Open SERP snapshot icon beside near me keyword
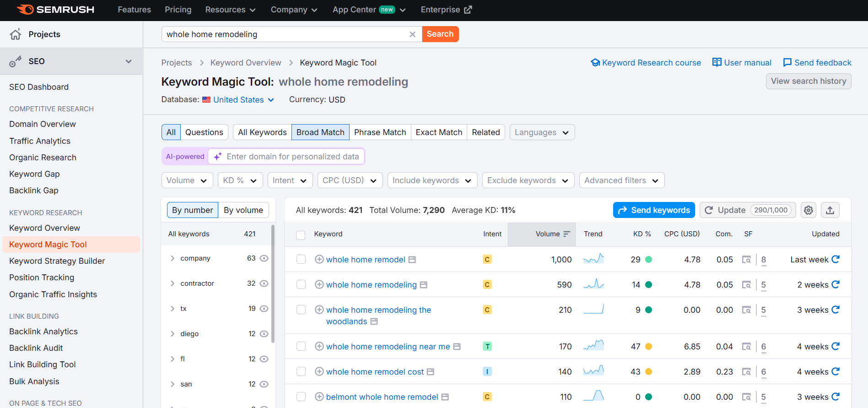Viewport: 868px width, 408px height. pos(457,347)
